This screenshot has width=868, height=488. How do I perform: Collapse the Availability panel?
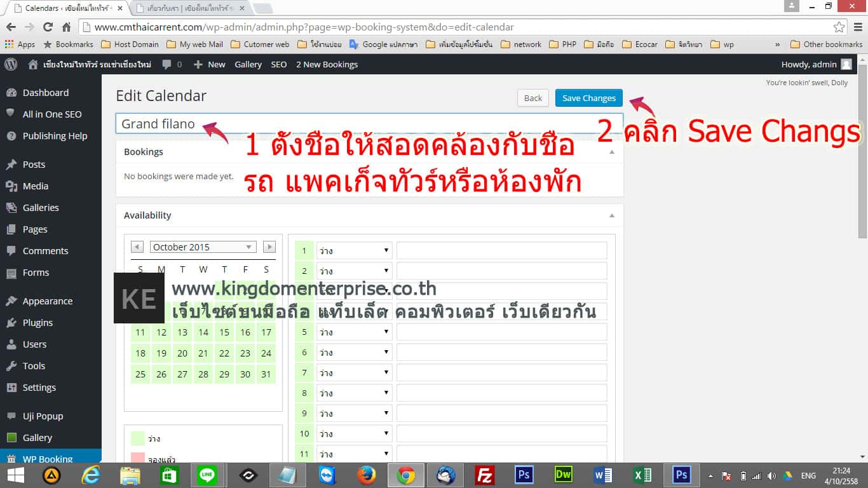tap(612, 215)
